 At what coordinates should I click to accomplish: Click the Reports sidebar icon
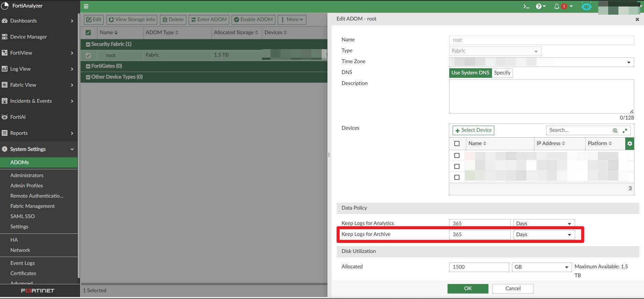click(x=4, y=133)
